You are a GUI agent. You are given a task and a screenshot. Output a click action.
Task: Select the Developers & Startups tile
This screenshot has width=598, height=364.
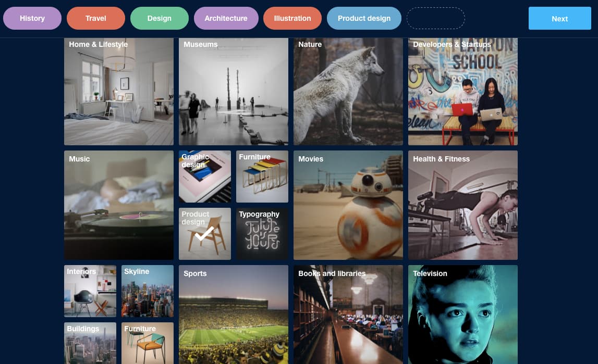[x=463, y=91]
